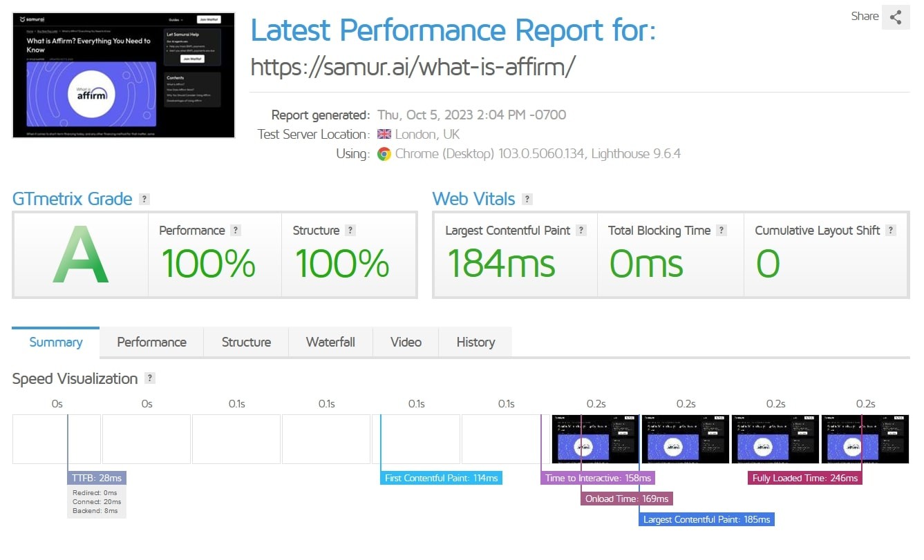Switch to the Summary tab
924x560 pixels.
click(56, 342)
